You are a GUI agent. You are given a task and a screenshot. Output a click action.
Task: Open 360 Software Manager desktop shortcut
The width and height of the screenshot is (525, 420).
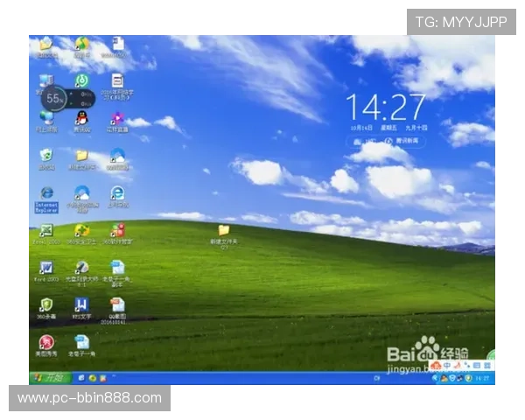pos(117,231)
